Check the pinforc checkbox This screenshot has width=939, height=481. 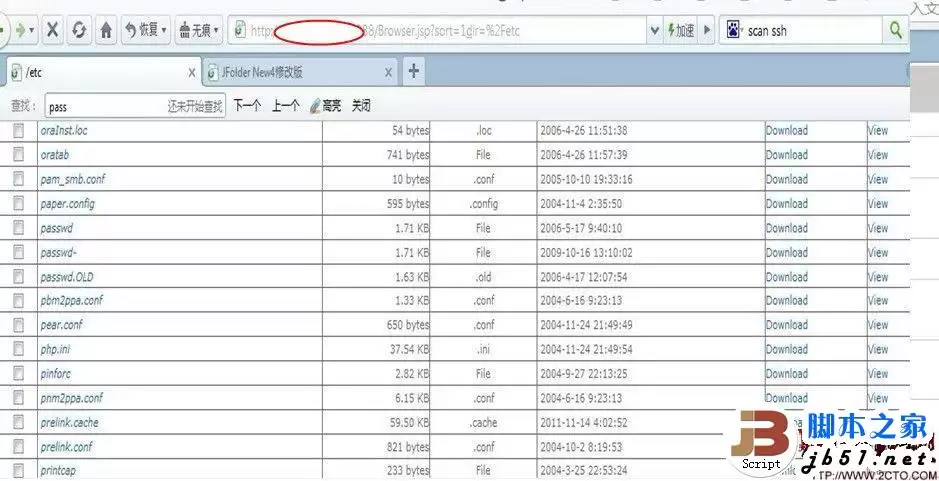point(18,374)
